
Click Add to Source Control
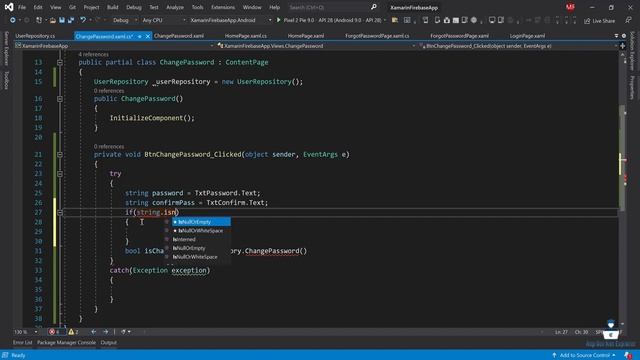(584, 356)
